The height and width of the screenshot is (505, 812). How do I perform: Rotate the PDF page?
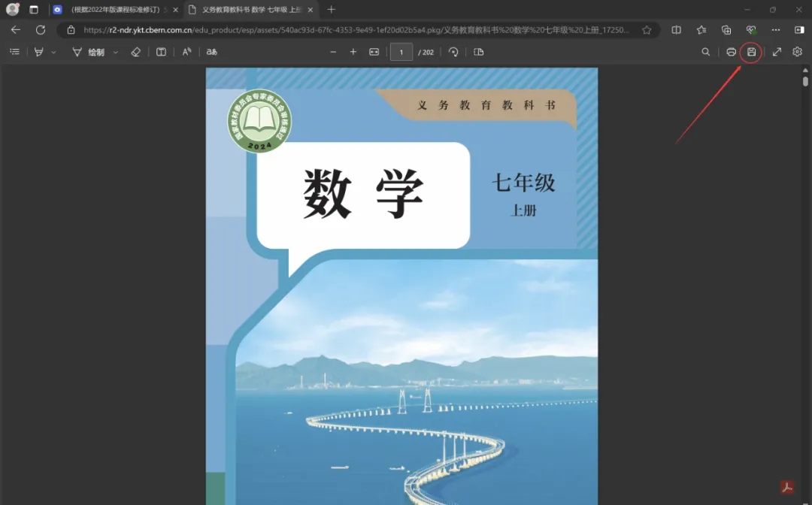click(453, 52)
